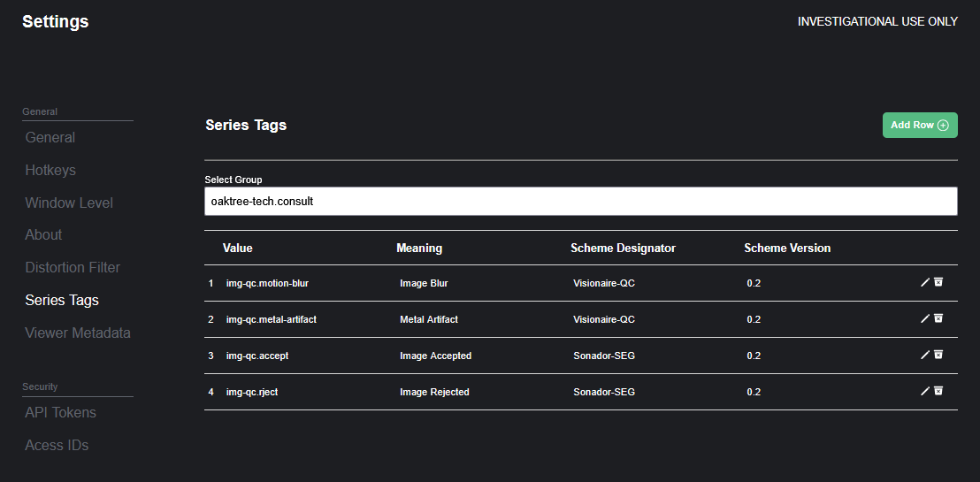Click Sonador-SEG in the img-qc.rject row
The height and width of the screenshot is (482, 980).
click(604, 392)
